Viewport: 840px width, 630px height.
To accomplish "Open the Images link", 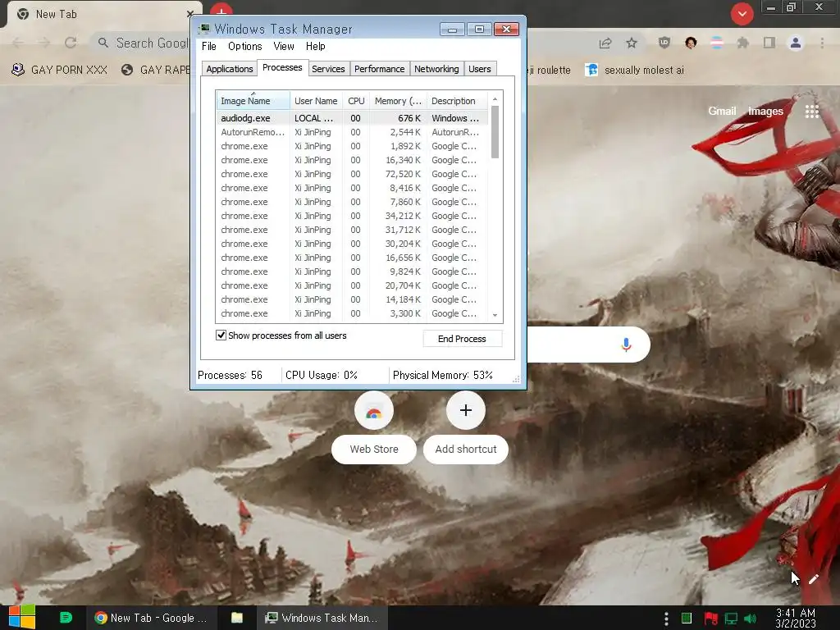I will click(x=765, y=111).
